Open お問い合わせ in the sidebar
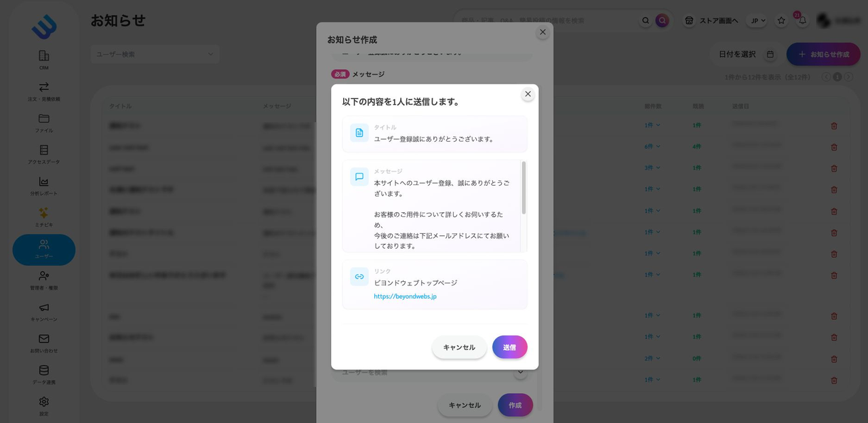Viewport: 868px width, 423px height. (44, 342)
